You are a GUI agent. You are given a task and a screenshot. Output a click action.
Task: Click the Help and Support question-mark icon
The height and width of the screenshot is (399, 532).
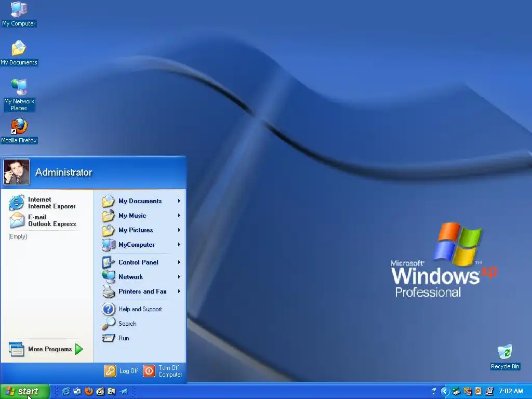click(109, 309)
